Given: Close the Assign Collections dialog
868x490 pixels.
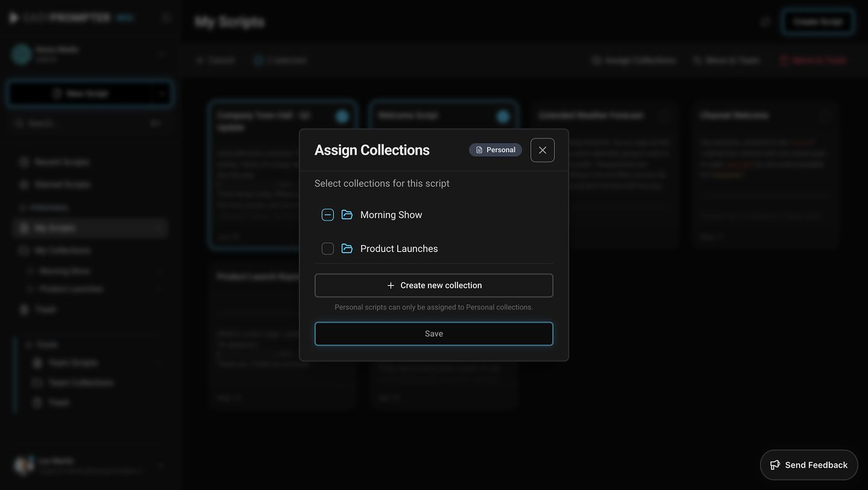Looking at the screenshot, I should (542, 150).
